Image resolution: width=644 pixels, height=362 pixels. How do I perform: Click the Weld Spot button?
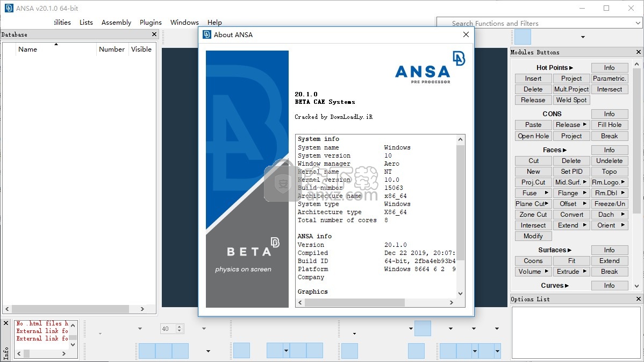click(x=571, y=100)
